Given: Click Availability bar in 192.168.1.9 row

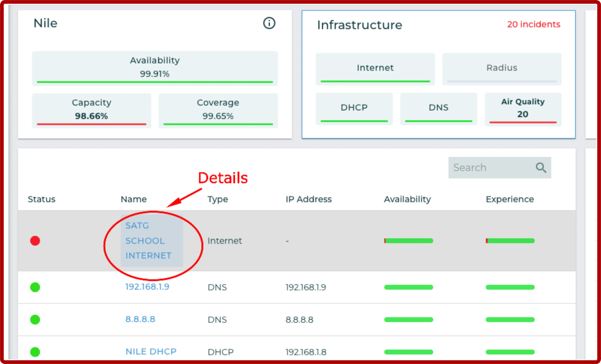Looking at the screenshot, I should (409, 287).
